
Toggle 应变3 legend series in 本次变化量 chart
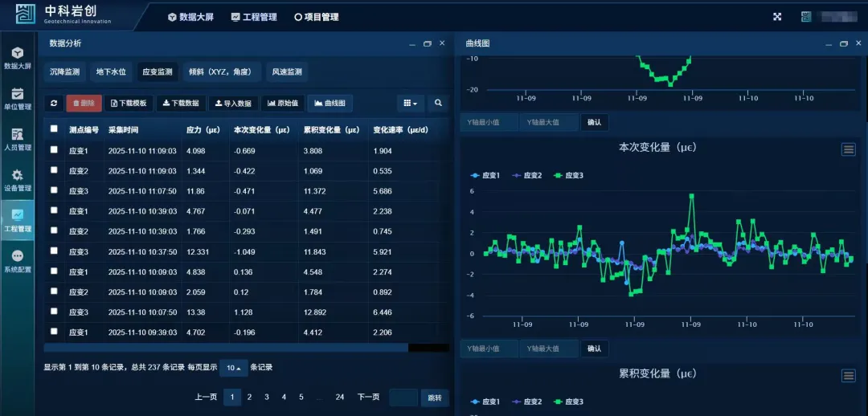coord(569,175)
